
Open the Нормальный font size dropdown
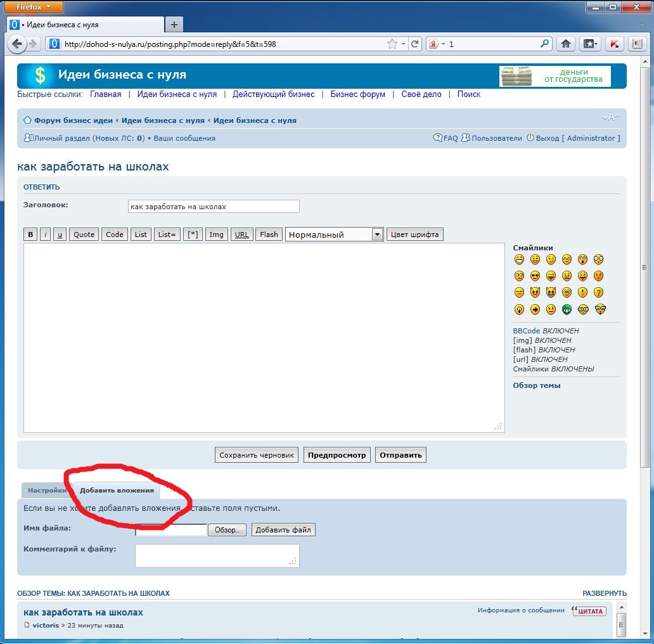click(x=377, y=235)
